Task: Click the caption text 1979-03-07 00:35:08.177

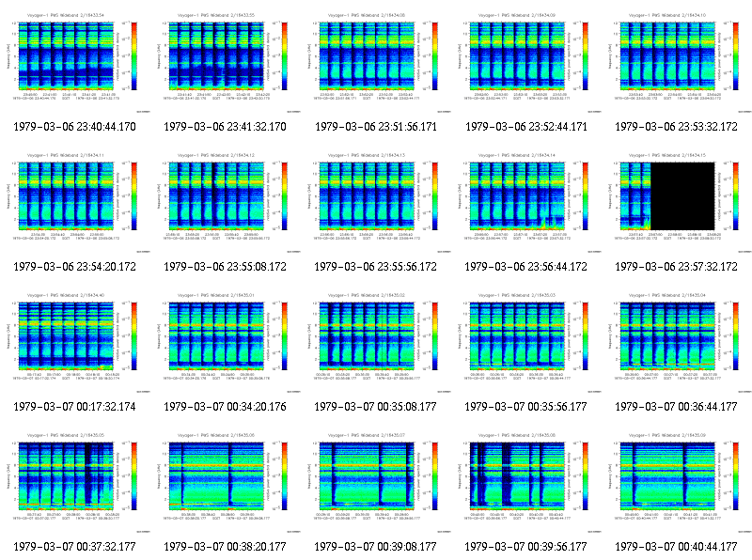Action: click(x=375, y=407)
